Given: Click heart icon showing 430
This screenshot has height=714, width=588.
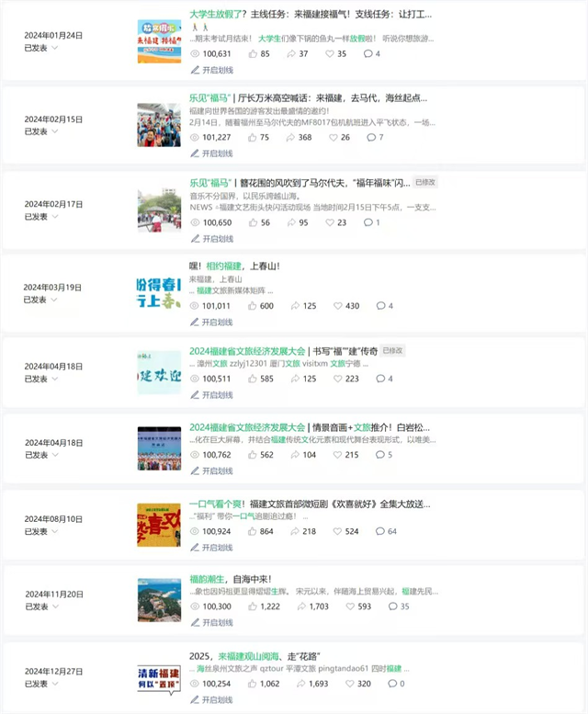Looking at the screenshot, I should tap(338, 306).
